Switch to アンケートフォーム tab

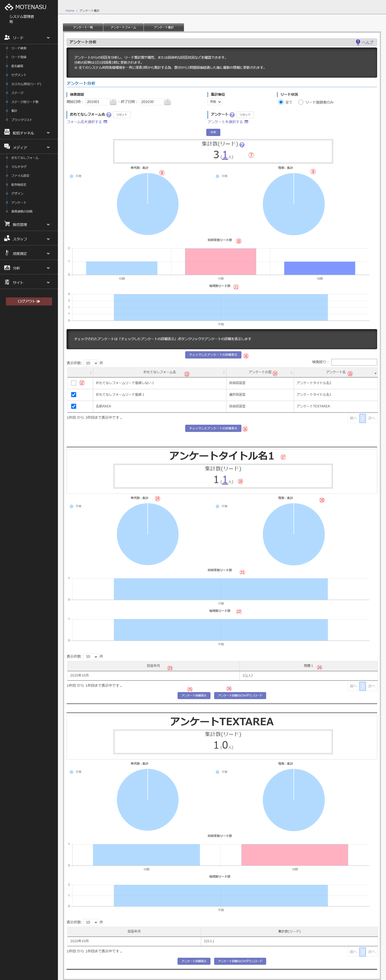[123, 27]
